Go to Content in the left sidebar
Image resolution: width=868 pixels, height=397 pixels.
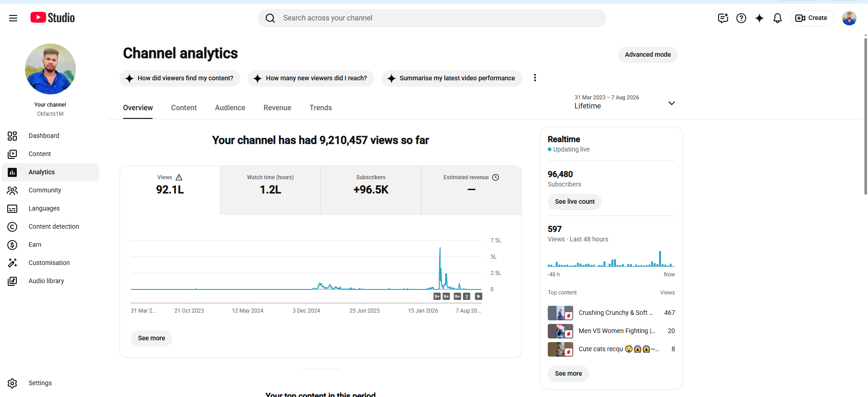point(50,154)
